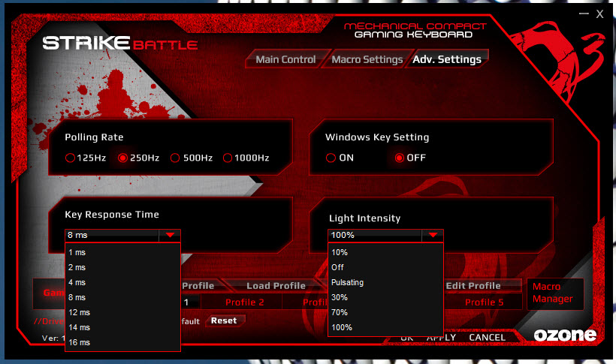Collapse the Light Intensity dropdown arrow
Screen dimensions: 616x364
(433, 235)
